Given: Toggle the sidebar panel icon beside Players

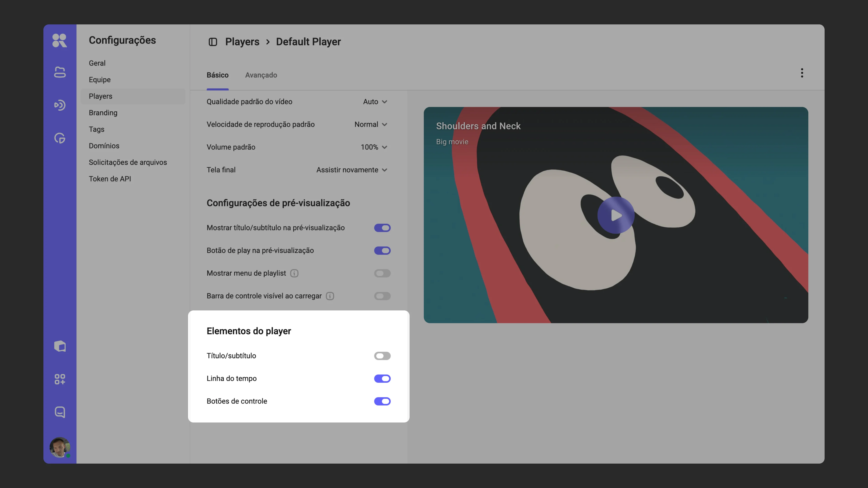Looking at the screenshot, I should coord(213,42).
